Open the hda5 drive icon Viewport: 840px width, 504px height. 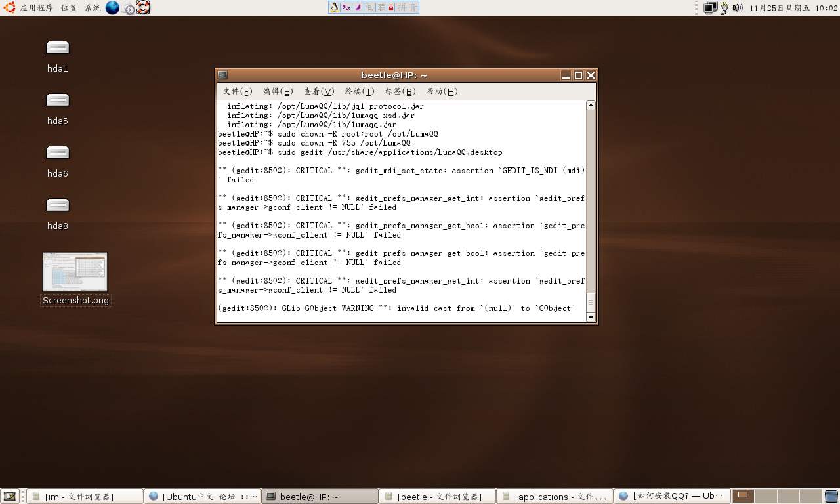[x=58, y=100]
